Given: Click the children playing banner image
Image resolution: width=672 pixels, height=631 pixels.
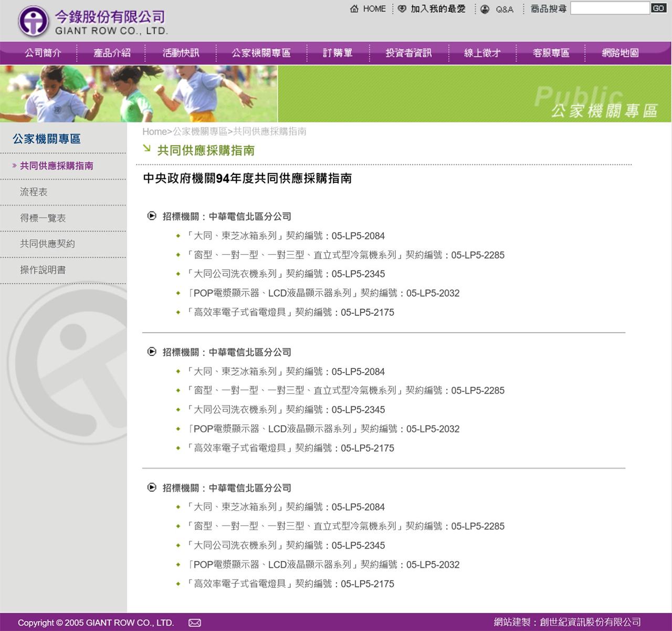Looking at the screenshot, I should pyautogui.click(x=139, y=94).
